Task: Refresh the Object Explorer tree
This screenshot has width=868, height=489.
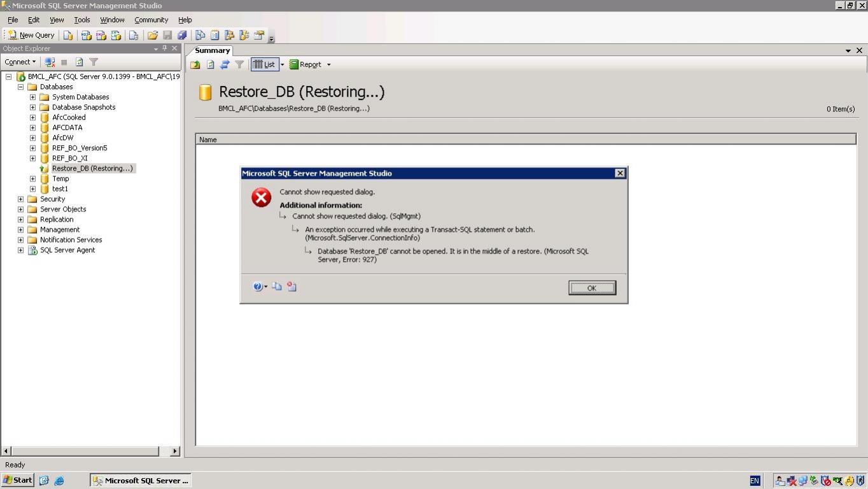Action: click(x=80, y=62)
